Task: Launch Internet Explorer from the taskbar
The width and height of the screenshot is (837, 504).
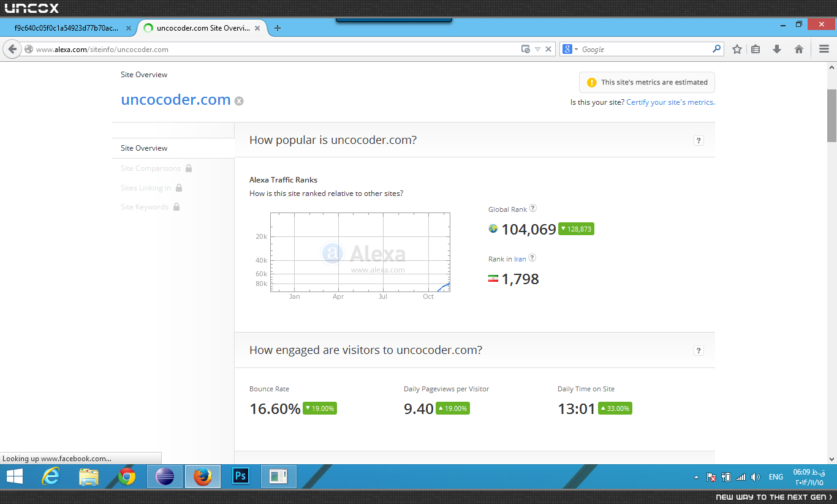Action: [50, 476]
